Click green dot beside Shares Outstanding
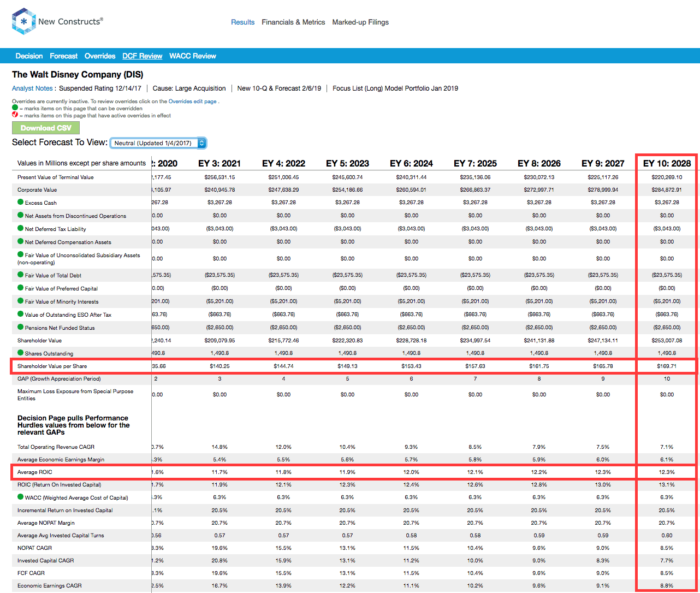This screenshot has width=700, height=593. [21, 353]
